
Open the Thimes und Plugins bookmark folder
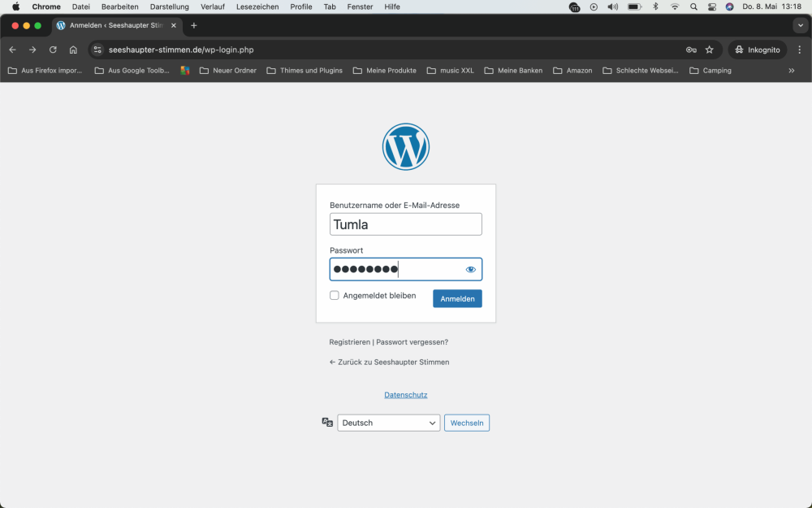click(304, 71)
